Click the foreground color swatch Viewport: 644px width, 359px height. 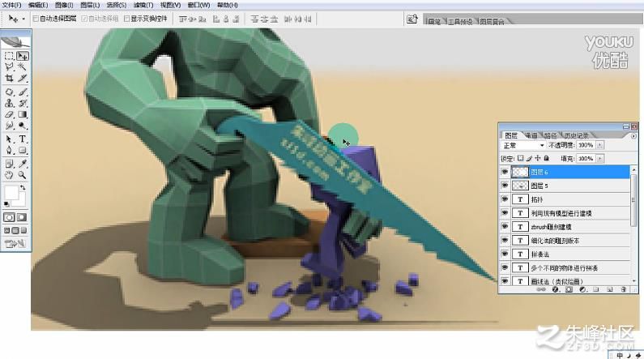tap(11, 192)
